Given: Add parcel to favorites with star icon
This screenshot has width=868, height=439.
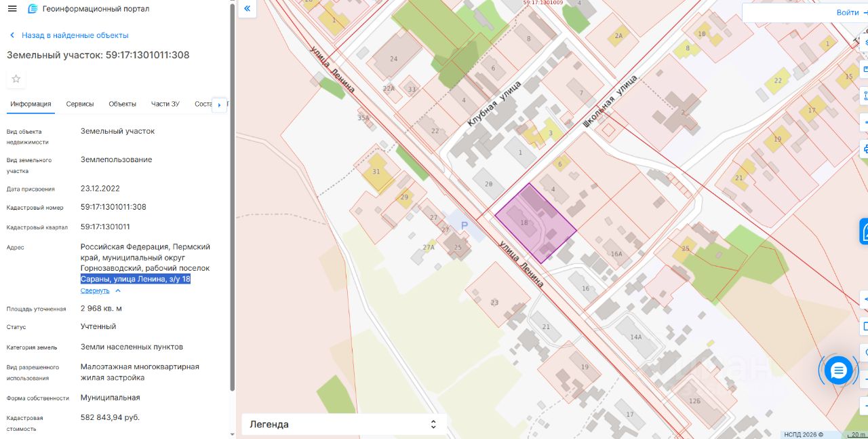Looking at the screenshot, I should pyautogui.click(x=16, y=79).
